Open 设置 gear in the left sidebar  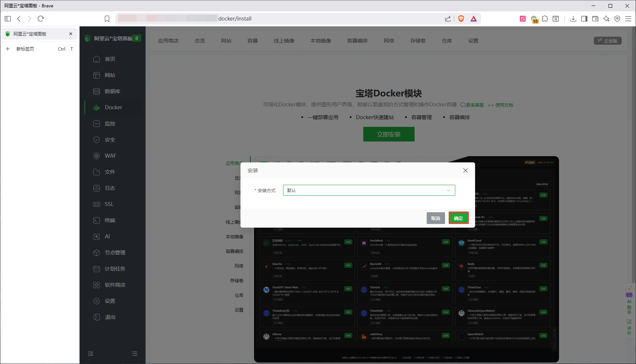(x=96, y=301)
